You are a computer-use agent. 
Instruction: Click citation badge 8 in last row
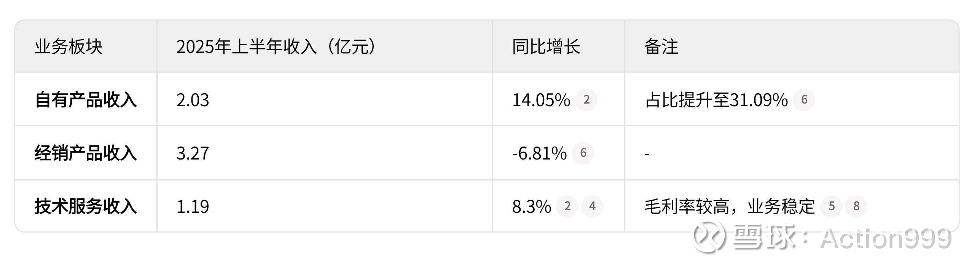(856, 206)
